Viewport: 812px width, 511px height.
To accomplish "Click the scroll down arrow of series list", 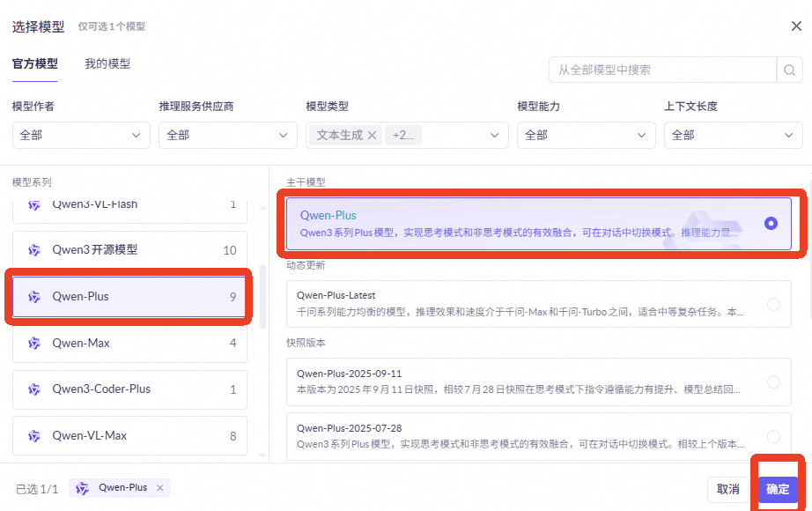I will coord(262,455).
